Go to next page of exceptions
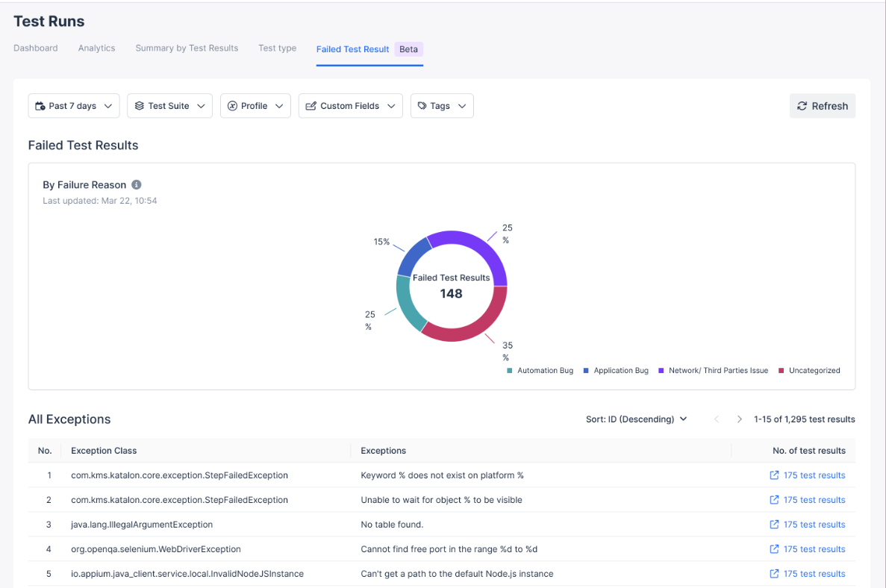This screenshot has height=588, width=886. click(x=740, y=419)
